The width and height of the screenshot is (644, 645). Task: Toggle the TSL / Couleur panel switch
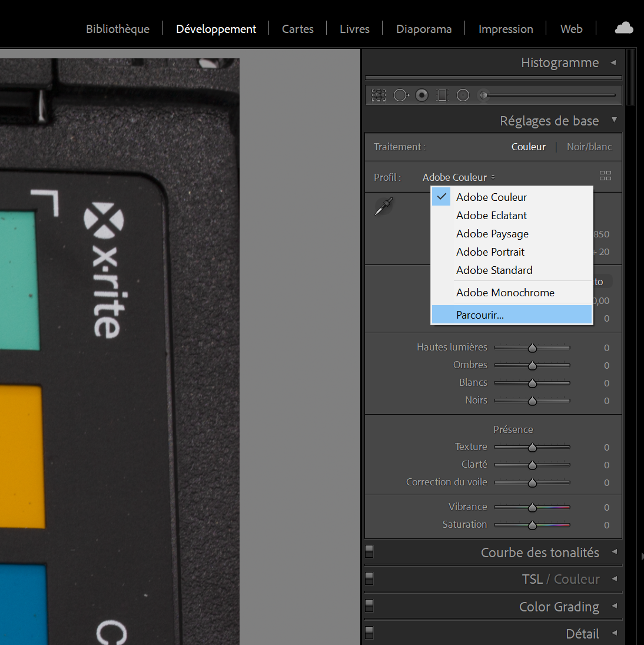[369, 578]
